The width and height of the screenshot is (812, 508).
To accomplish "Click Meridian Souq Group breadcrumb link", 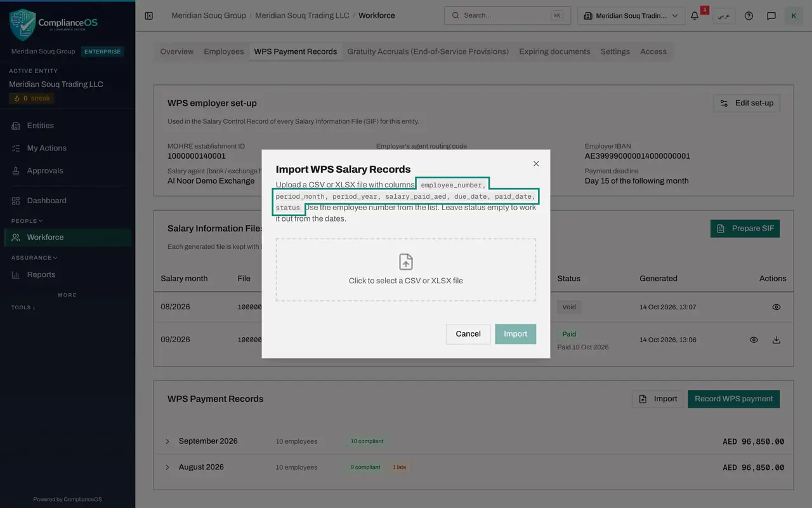I will click(209, 15).
